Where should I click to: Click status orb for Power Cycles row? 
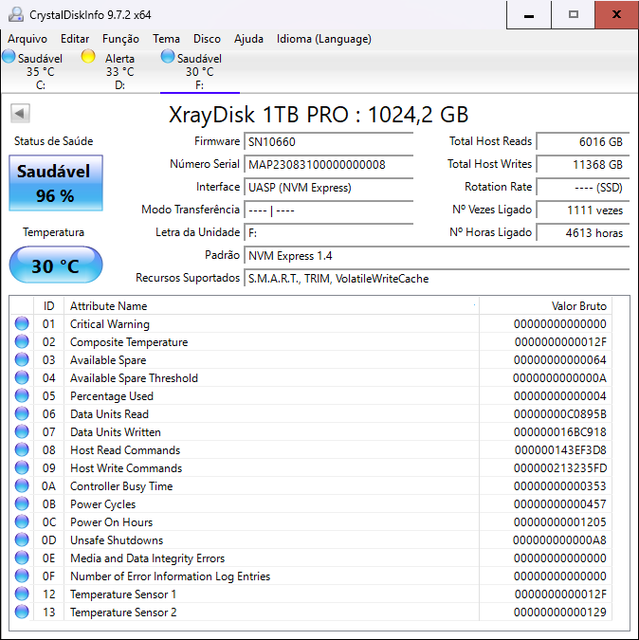(22, 504)
